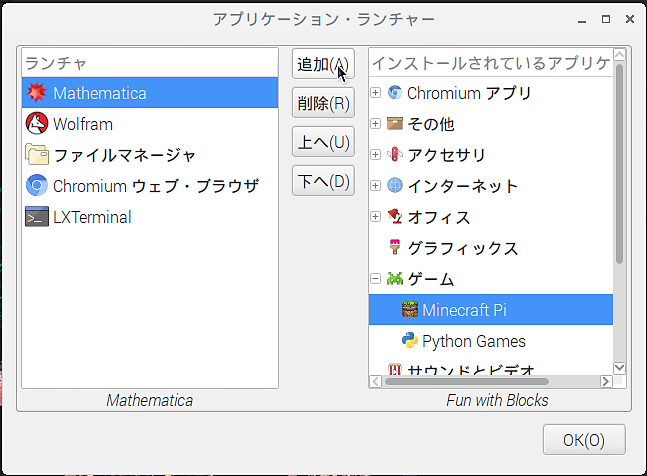Click the グラフィックス paintbrush icon
Image resolution: width=647 pixels, height=476 pixels.
[395, 247]
